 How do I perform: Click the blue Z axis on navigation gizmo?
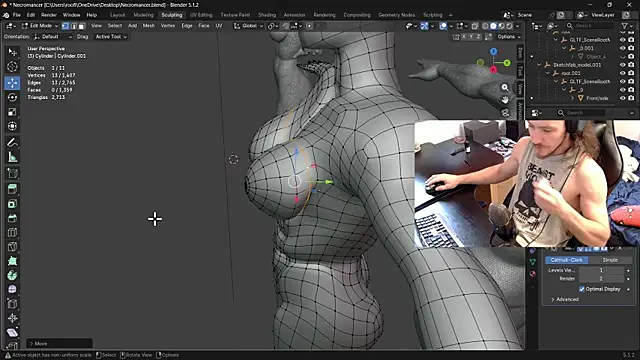point(494,51)
